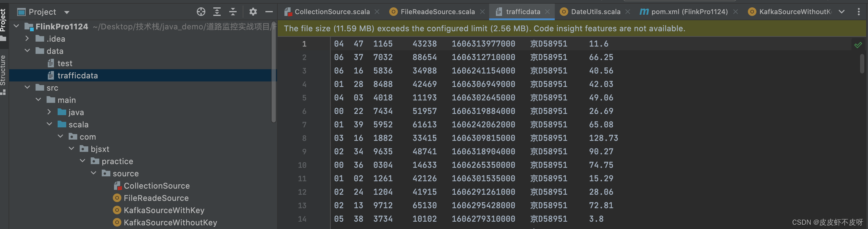The width and height of the screenshot is (868, 229).
Task: Close the pom.xml tab
Action: (736, 12)
